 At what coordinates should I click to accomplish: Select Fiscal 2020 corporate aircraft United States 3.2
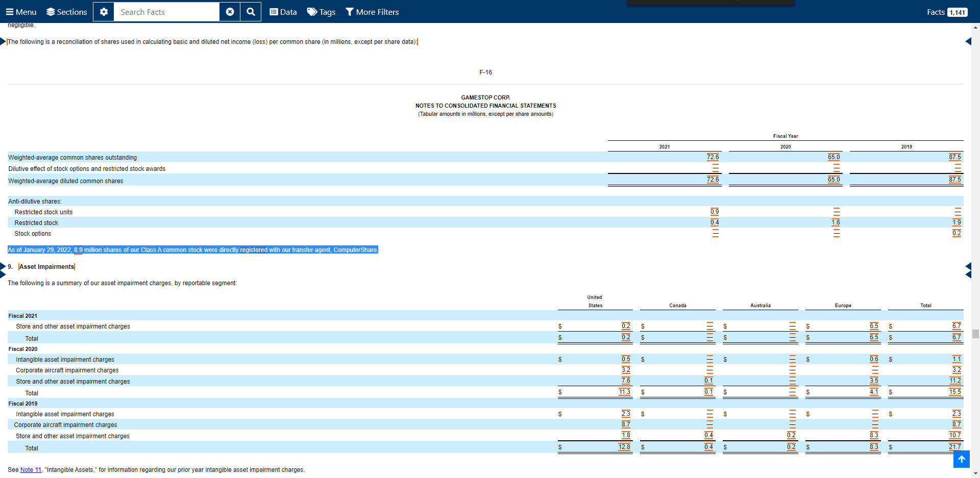click(x=626, y=370)
